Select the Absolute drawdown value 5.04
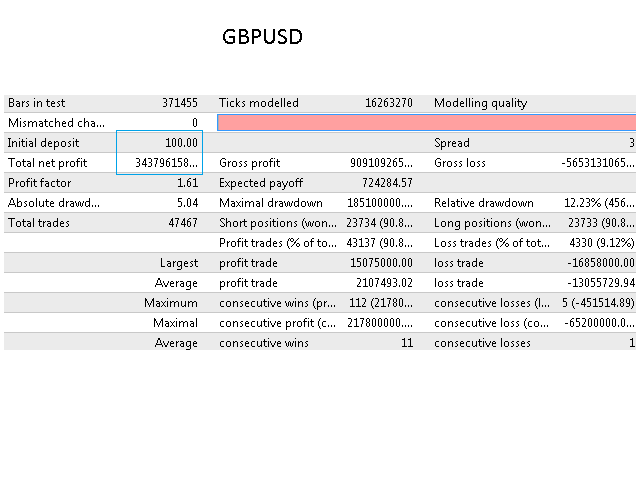This screenshot has width=640, height=480. (x=187, y=203)
